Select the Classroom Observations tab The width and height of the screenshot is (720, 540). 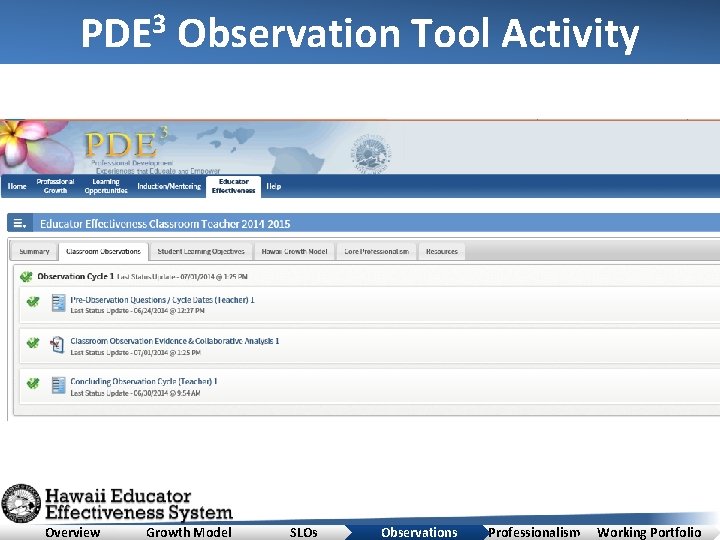point(103,252)
